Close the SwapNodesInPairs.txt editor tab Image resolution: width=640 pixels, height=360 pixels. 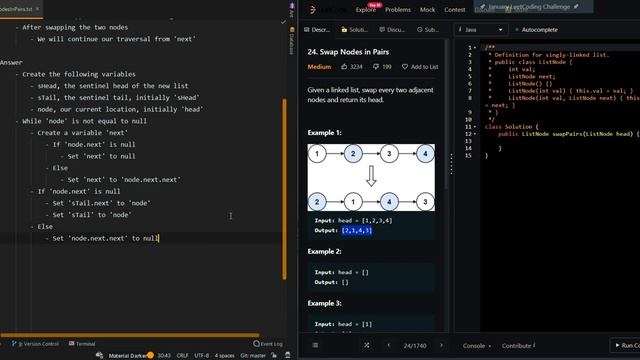tap(38, 9)
